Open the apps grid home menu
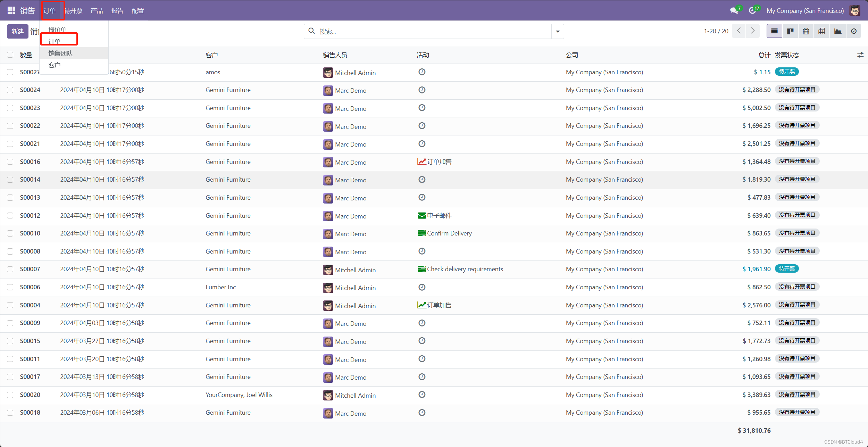The width and height of the screenshot is (868, 447). tap(11, 10)
